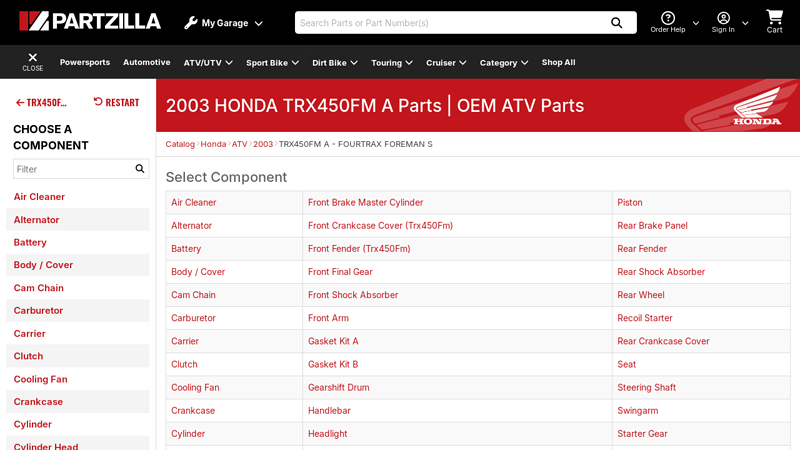Viewport: 800px width, 450px height.
Task: Open 2003 breadcrumb link
Action: point(263,144)
